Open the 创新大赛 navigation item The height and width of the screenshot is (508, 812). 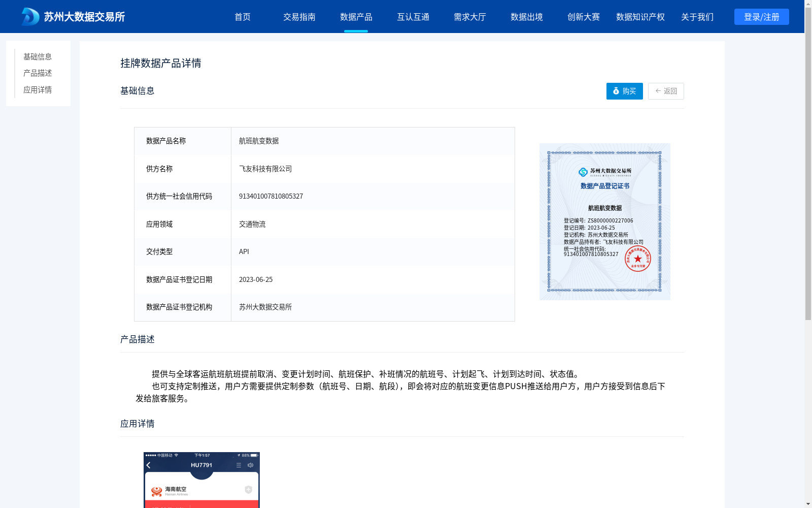pyautogui.click(x=584, y=17)
